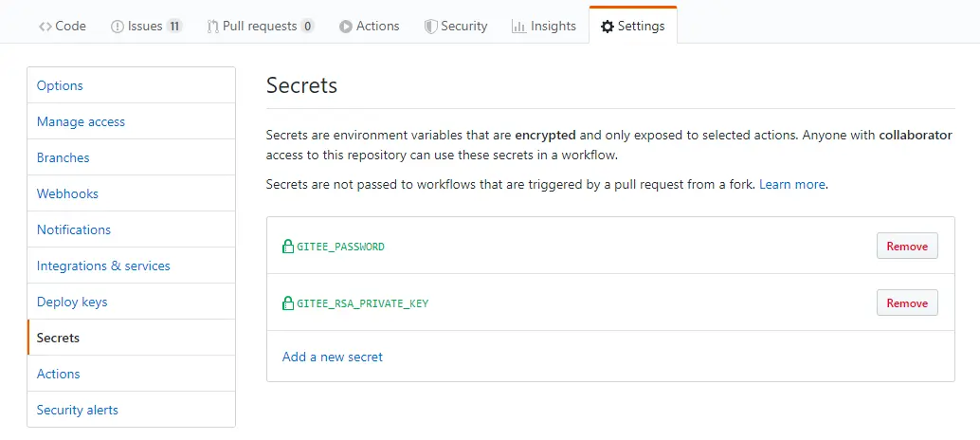This screenshot has width=980, height=440.
Task: Click the Security shield icon
Action: click(430, 27)
